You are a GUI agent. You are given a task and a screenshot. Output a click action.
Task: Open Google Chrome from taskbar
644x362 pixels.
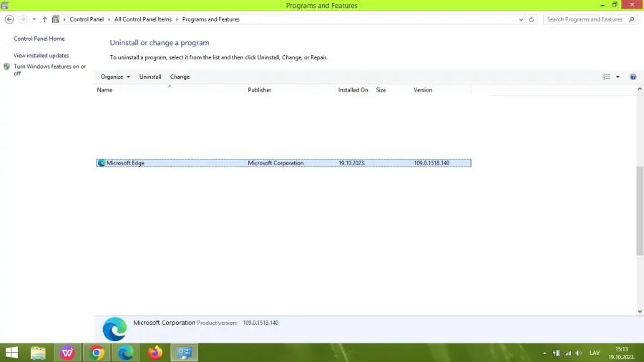pos(97,353)
